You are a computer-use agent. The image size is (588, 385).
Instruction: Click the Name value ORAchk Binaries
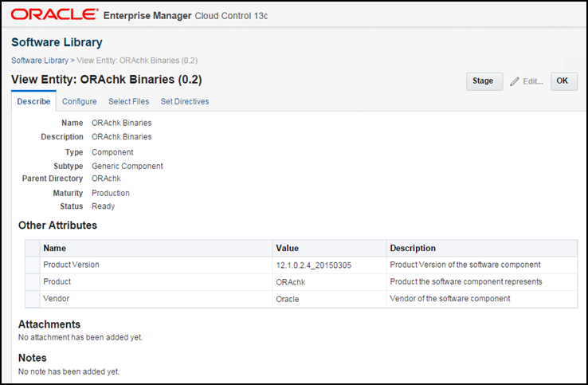click(x=121, y=123)
